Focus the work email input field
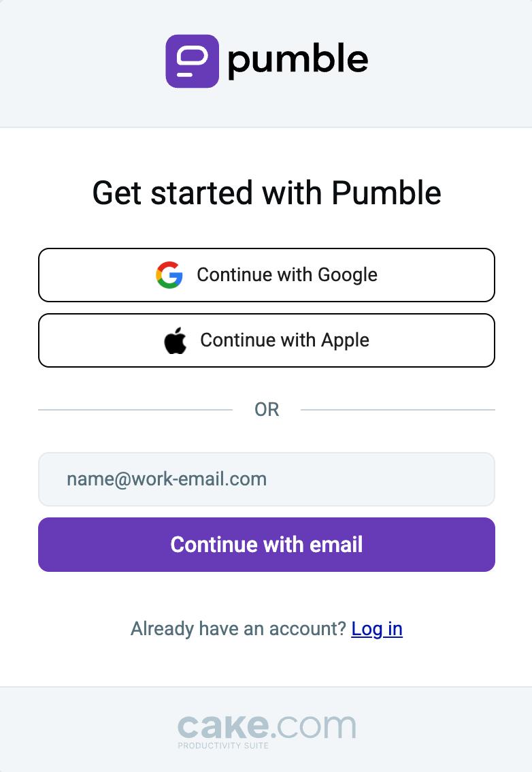Image resolution: width=532 pixels, height=772 pixels. click(266, 479)
